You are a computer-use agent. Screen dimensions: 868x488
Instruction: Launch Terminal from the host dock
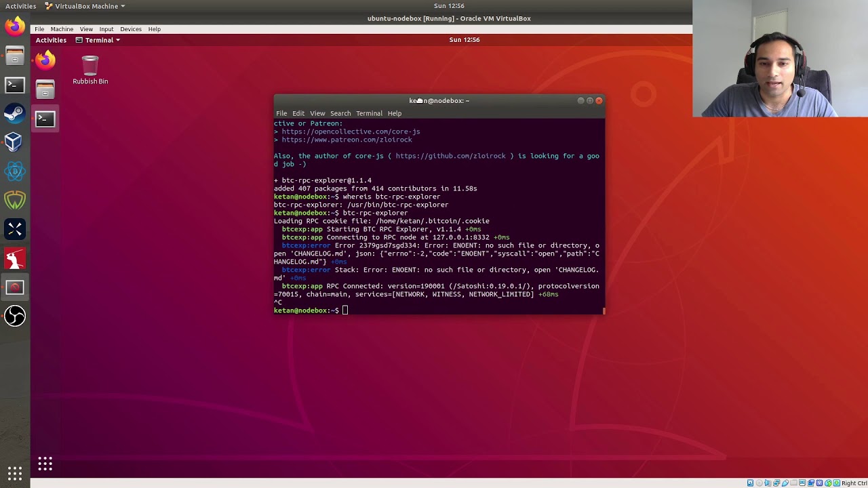click(15, 85)
